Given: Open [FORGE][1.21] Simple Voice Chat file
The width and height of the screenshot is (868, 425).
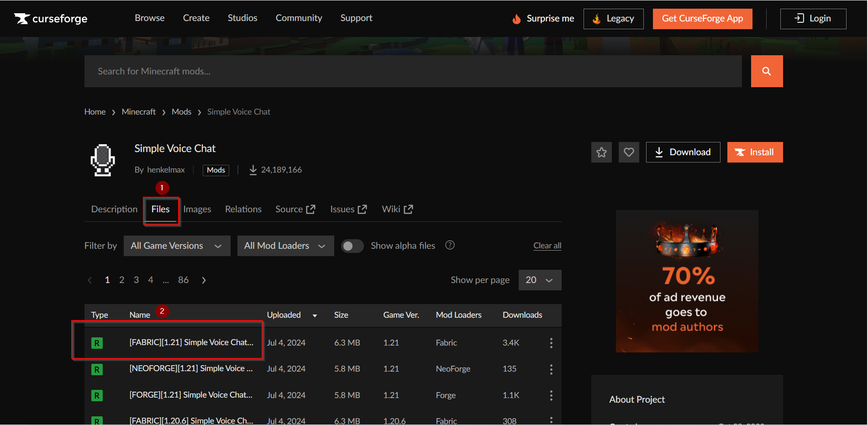Looking at the screenshot, I should [191, 395].
